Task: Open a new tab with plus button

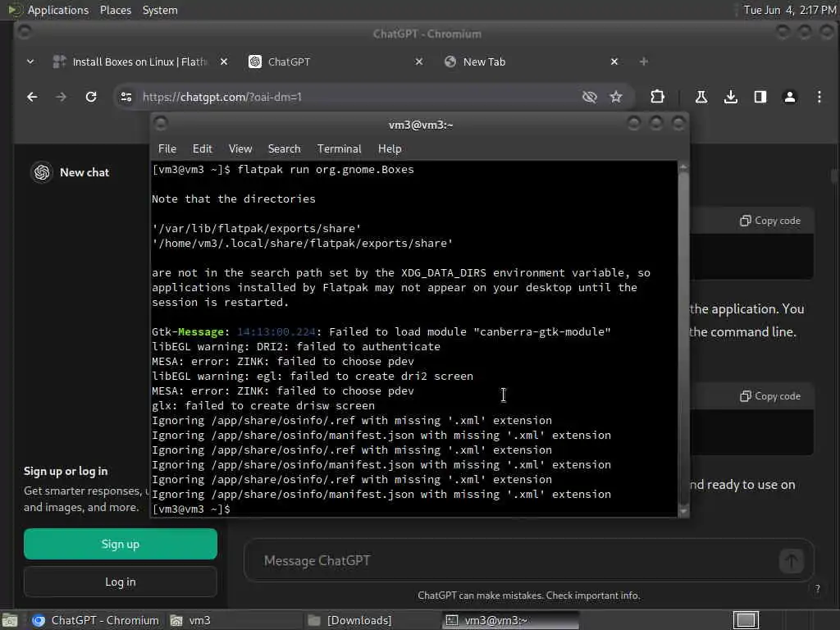Action: click(x=644, y=62)
